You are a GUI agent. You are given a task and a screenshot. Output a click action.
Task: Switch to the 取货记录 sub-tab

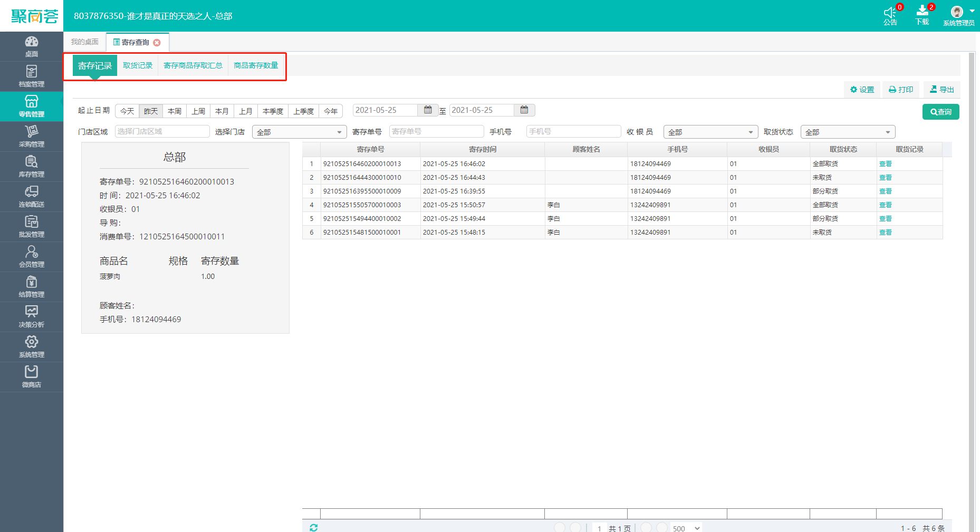[138, 65]
